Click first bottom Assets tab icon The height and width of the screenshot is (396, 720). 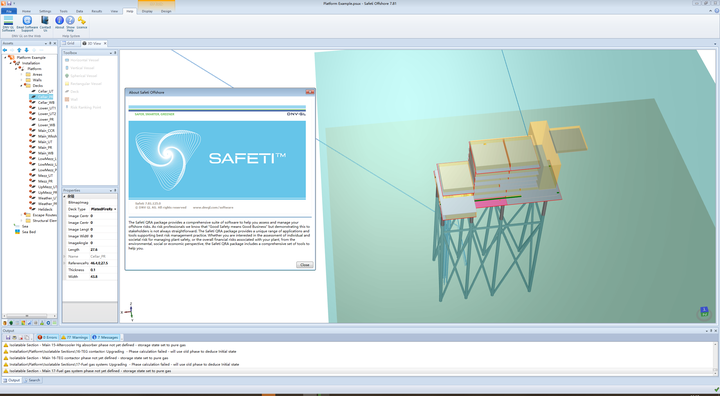click(x=5, y=323)
